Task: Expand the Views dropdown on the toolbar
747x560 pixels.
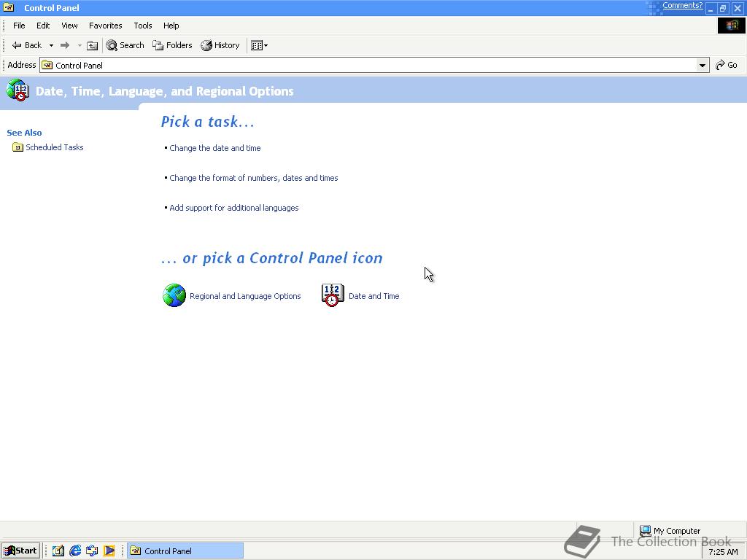Action: (x=265, y=44)
